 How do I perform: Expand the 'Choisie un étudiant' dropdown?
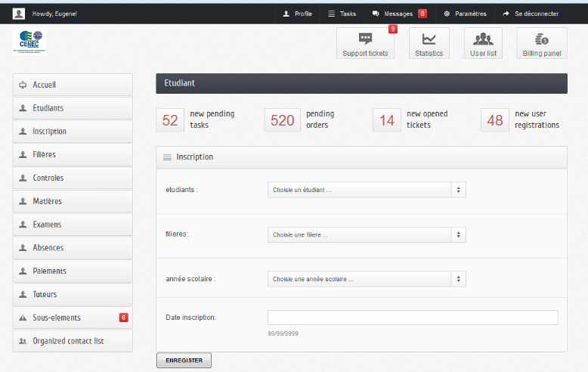click(367, 190)
